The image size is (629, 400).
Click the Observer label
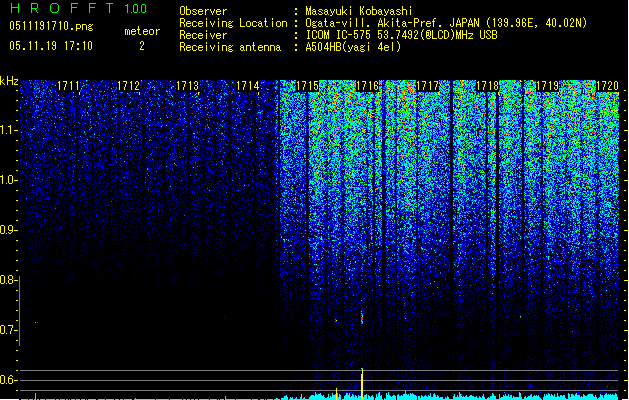pyautogui.click(x=203, y=11)
